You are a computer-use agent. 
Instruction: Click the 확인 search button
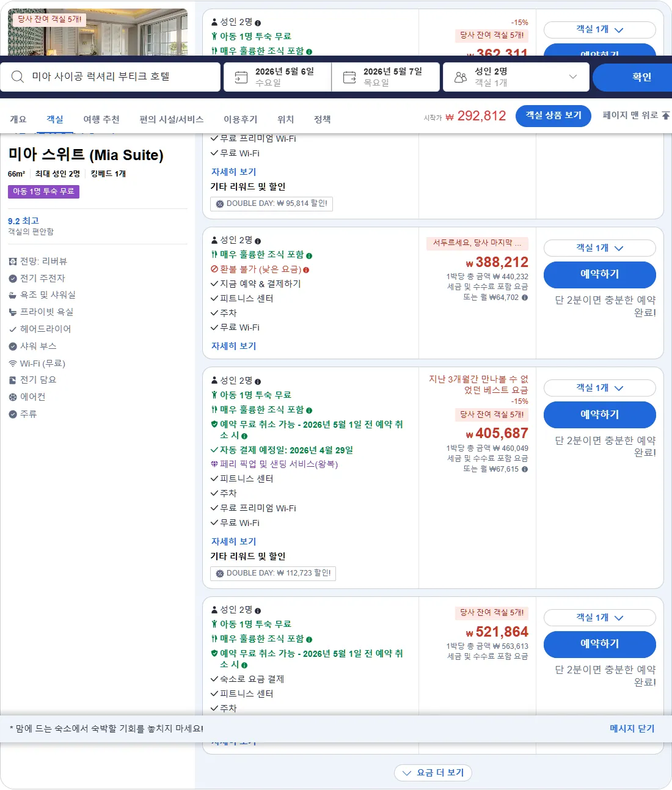(x=632, y=77)
